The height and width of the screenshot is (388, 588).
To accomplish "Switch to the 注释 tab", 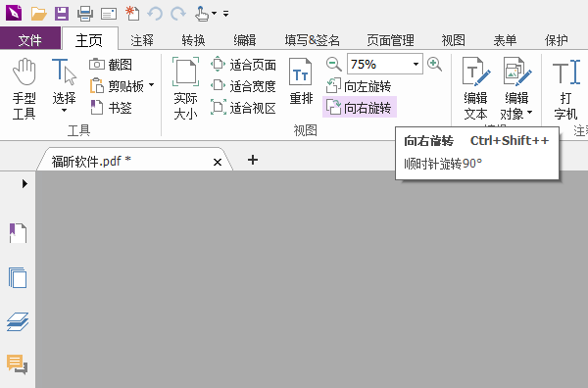I will point(142,40).
